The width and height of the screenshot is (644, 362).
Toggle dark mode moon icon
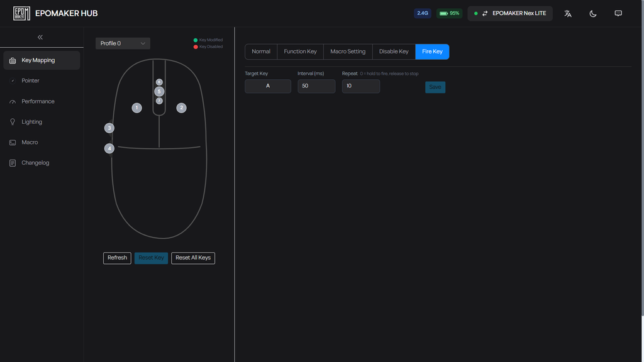[x=593, y=14]
